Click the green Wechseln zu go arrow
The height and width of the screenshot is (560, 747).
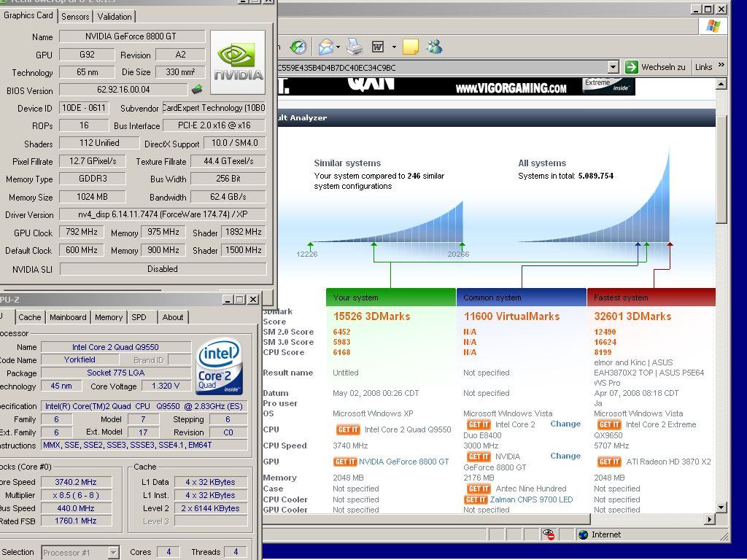coord(631,67)
